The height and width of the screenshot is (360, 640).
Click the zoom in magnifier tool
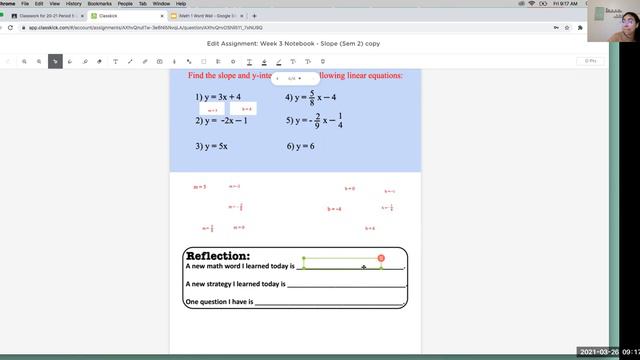click(x=24, y=62)
